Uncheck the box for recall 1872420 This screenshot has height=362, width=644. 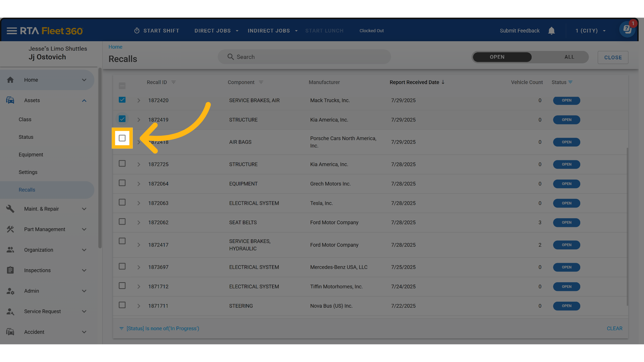coord(122,100)
